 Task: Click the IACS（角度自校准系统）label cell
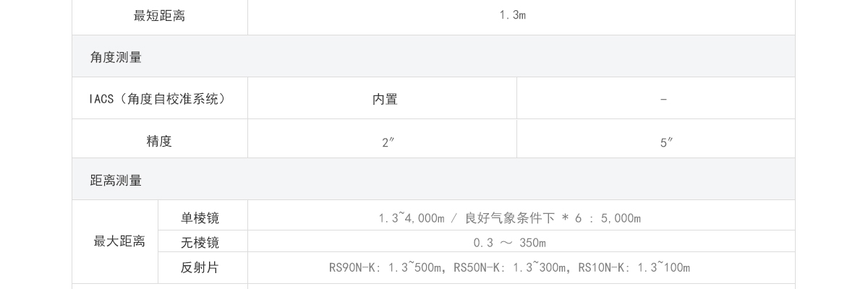159,99
